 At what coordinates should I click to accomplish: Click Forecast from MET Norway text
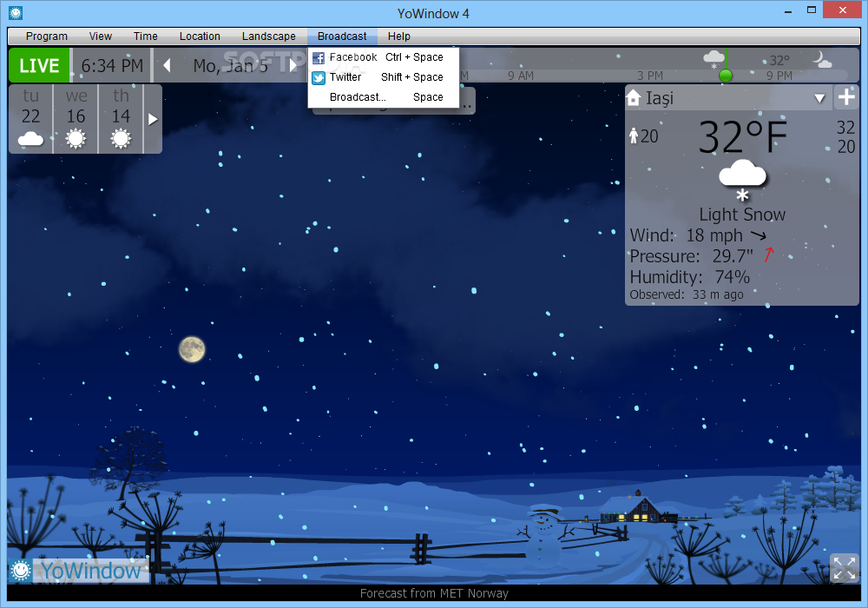tap(434, 593)
